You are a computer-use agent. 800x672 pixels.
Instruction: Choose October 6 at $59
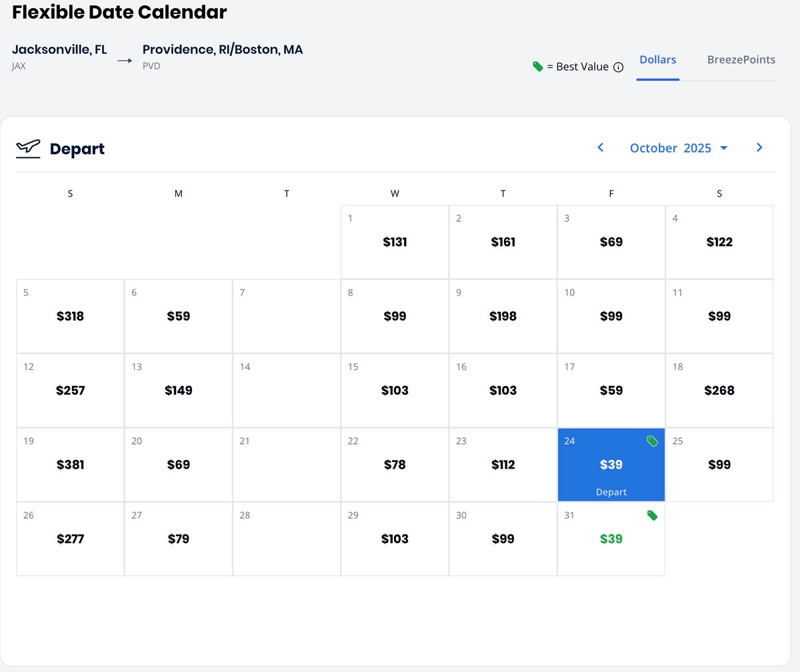click(x=178, y=316)
